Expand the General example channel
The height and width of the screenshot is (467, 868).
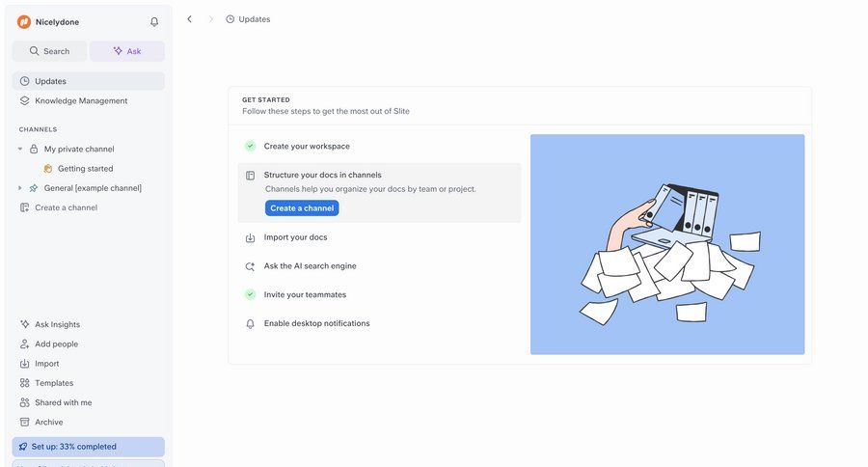click(x=20, y=188)
